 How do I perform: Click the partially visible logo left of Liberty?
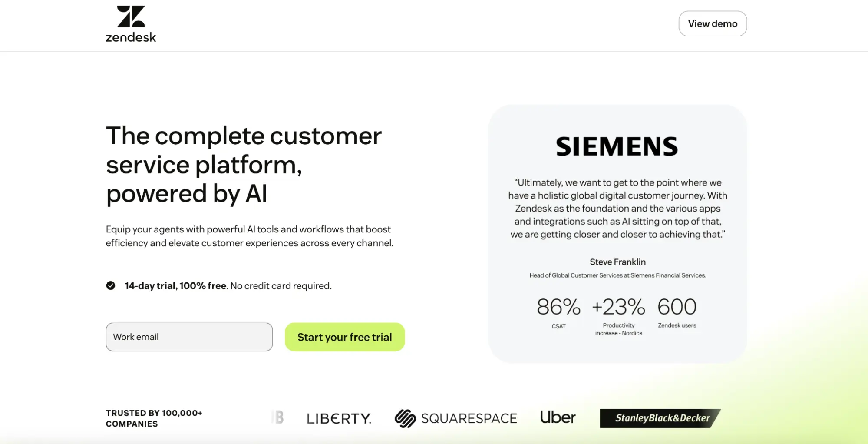tap(277, 417)
